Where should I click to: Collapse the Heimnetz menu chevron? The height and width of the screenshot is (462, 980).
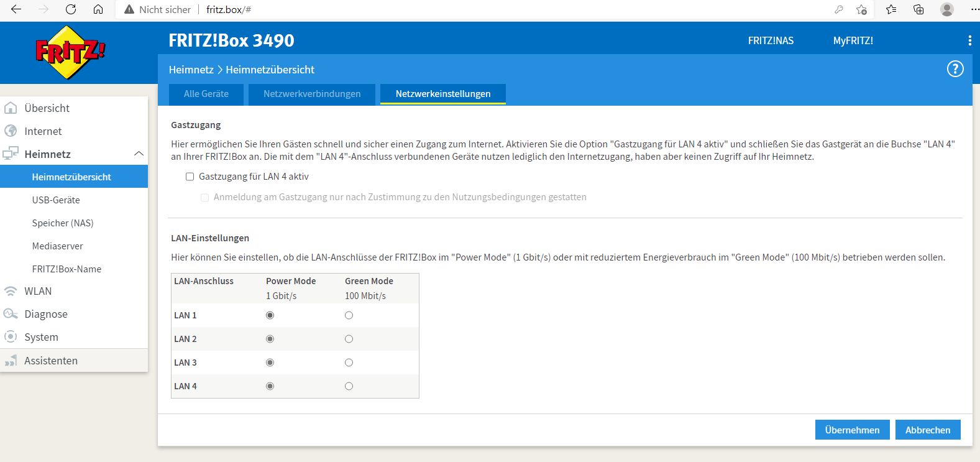pyautogui.click(x=139, y=154)
